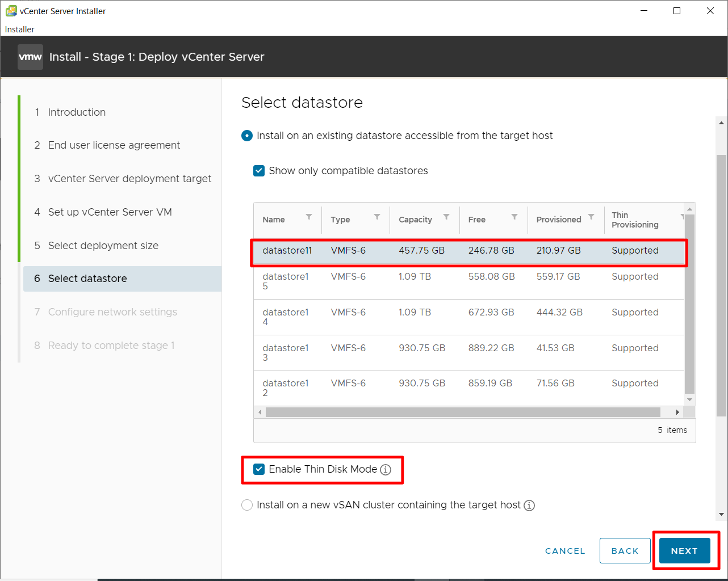Click 71.56 GB provisioned cell
The image size is (728, 581).
[x=555, y=383]
